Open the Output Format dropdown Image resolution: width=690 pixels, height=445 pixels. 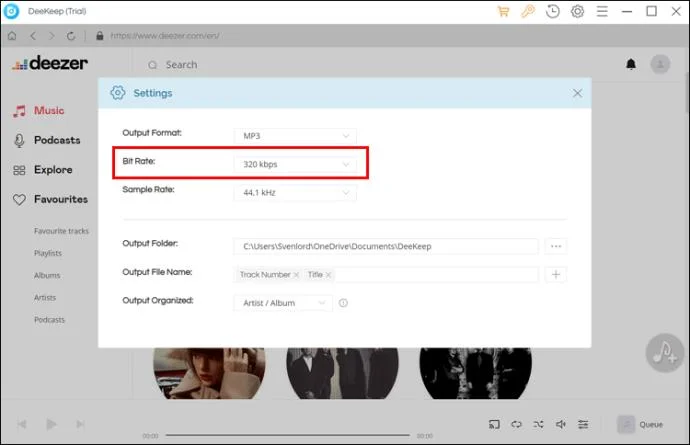[x=295, y=136]
